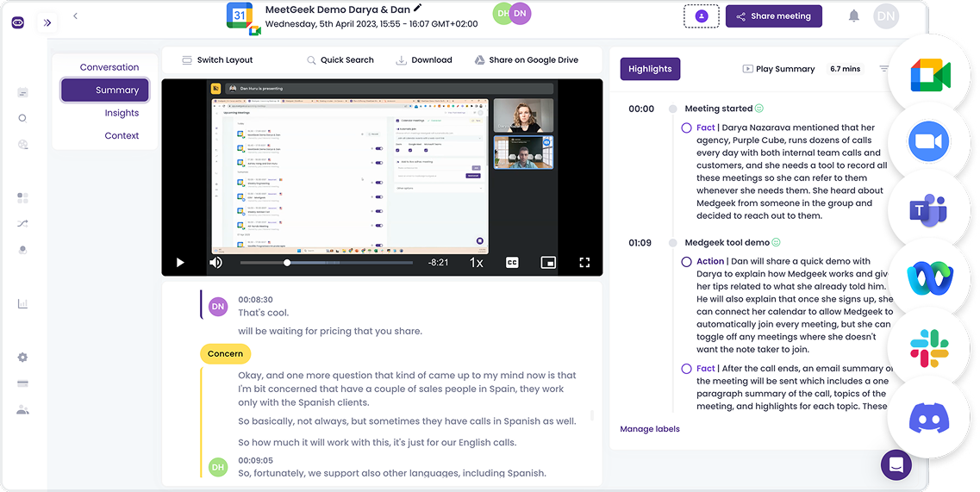Image resolution: width=980 pixels, height=492 pixels.
Task: Open settings via the sidebar gear icon
Action: pyautogui.click(x=22, y=358)
